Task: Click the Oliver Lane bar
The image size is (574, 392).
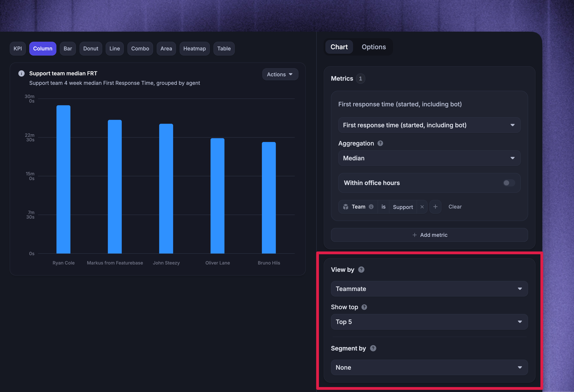Action: tap(218, 196)
